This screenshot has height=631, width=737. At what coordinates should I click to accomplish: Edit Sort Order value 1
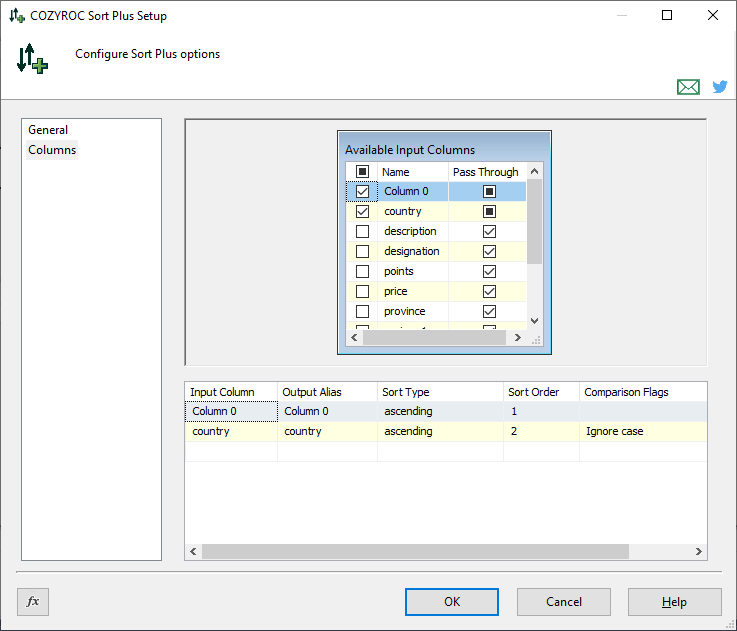click(541, 411)
